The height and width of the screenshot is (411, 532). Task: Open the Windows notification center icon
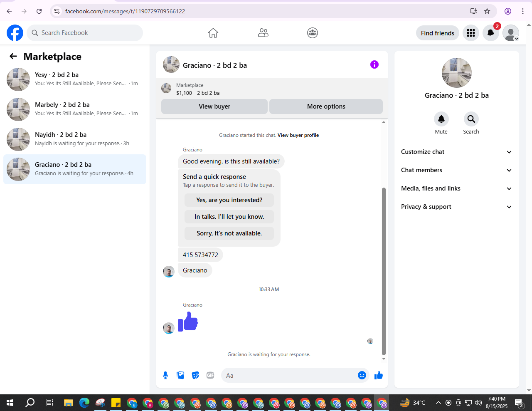pyautogui.click(x=519, y=403)
